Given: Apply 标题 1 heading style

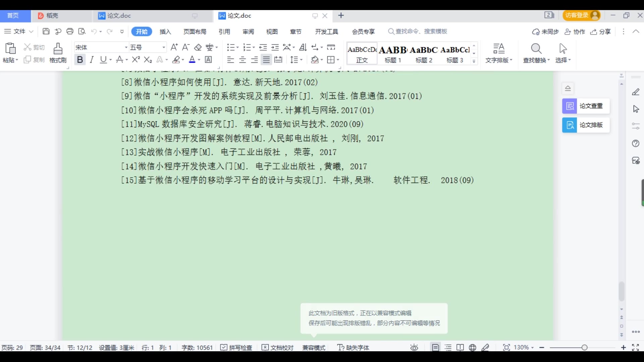Looking at the screenshot, I should pos(393,54).
